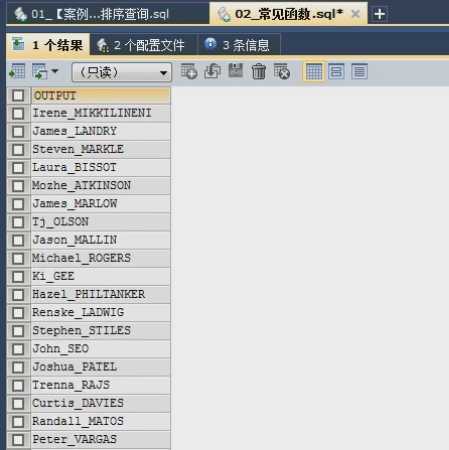Select the cell Curtis_DAVIES
Screen dimensions: 449x450
click(x=101, y=404)
